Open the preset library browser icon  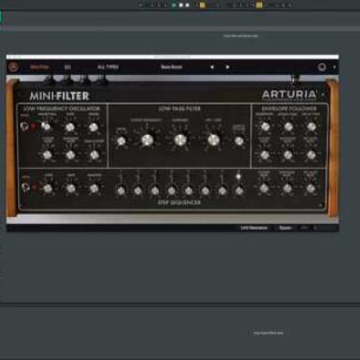[x=68, y=67]
